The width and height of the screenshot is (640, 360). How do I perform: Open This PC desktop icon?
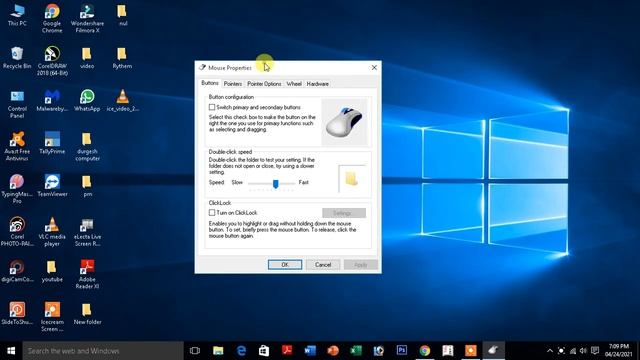tap(17, 16)
